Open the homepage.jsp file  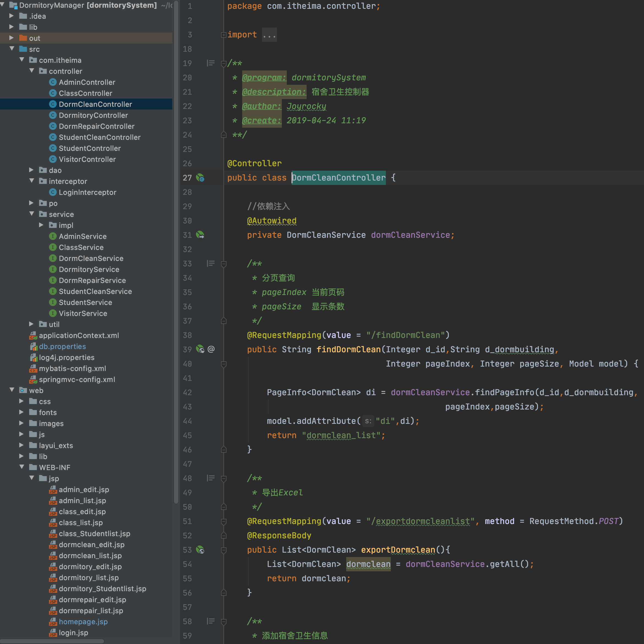[x=83, y=622]
